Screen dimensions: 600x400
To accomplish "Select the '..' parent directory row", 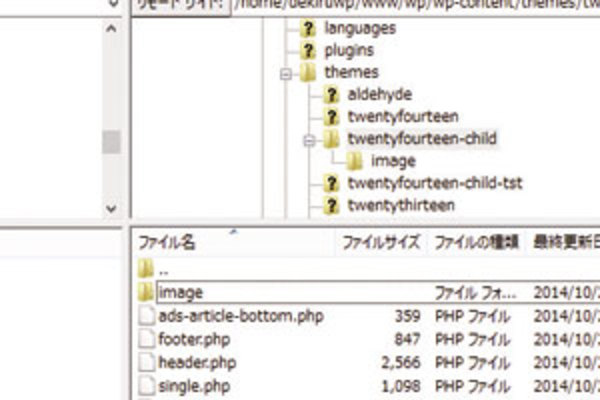I will pyautogui.click(x=367, y=269).
